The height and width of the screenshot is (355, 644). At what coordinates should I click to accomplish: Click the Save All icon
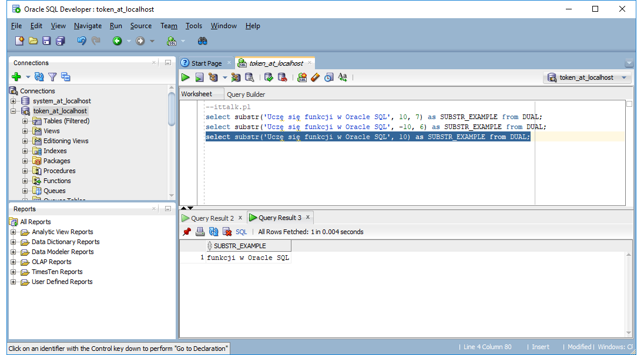pos(61,41)
